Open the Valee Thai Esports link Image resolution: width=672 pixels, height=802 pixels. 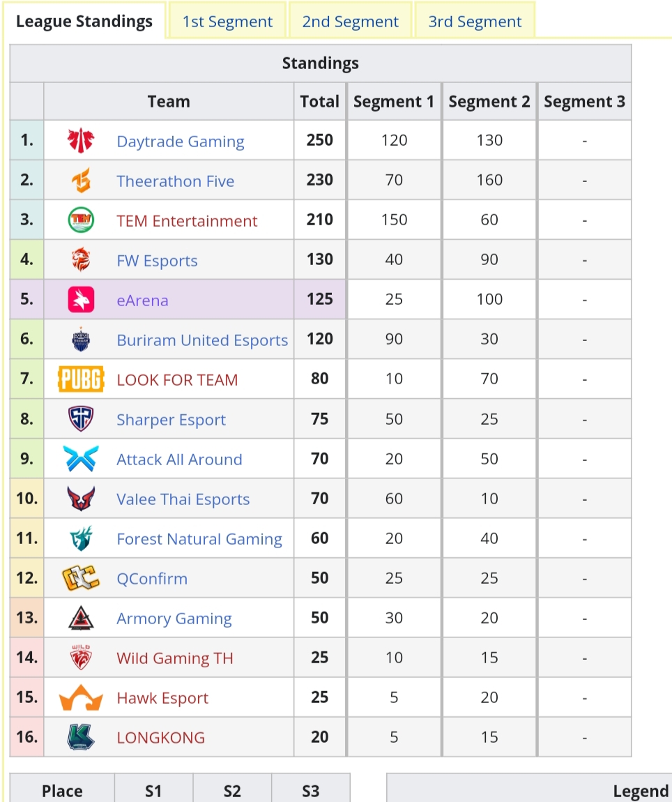pyautogui.click(x=183, y=499)
